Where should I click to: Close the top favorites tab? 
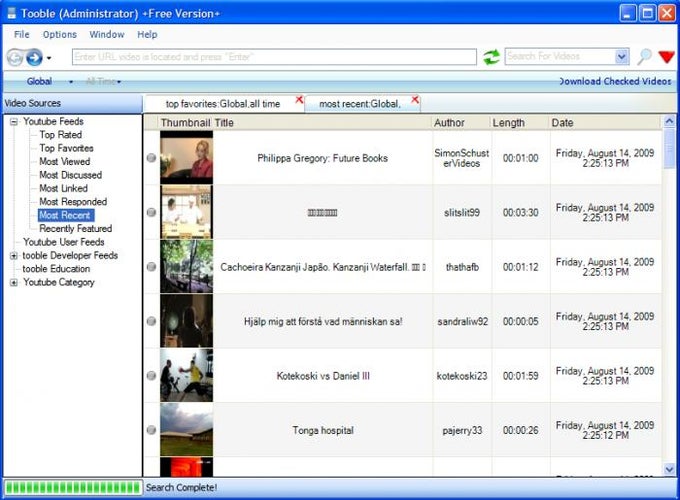pyautogui.click(x=299, y=100)
